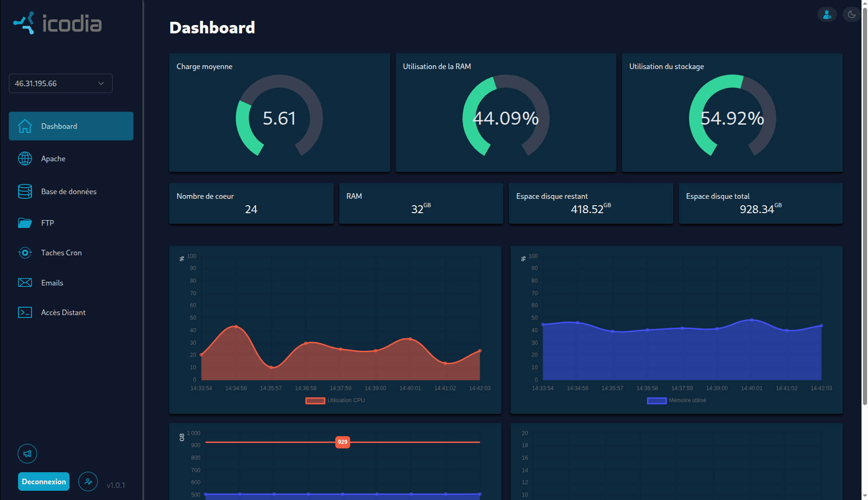The width and height of the screenshot is (868, 500).
Task: Open the user edit profile icon
Action: (88, 481)
